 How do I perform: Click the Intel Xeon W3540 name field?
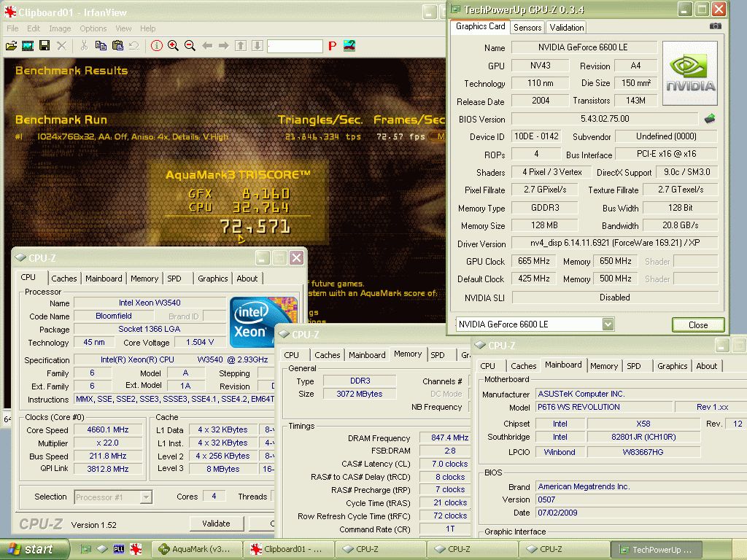150,303
